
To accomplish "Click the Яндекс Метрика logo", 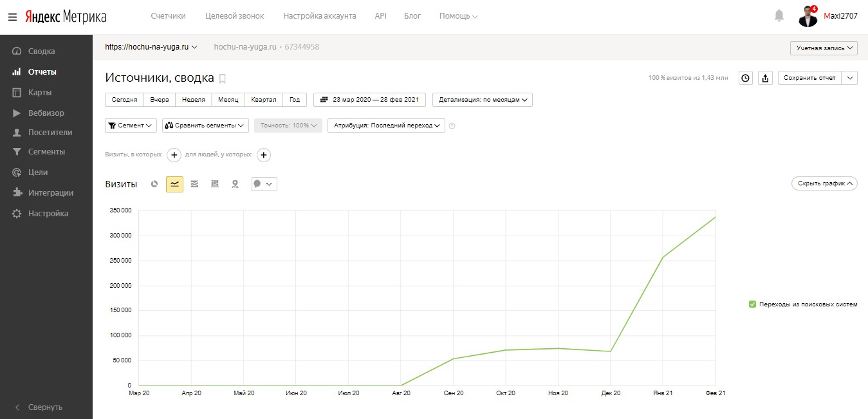I will pos(66,17).
